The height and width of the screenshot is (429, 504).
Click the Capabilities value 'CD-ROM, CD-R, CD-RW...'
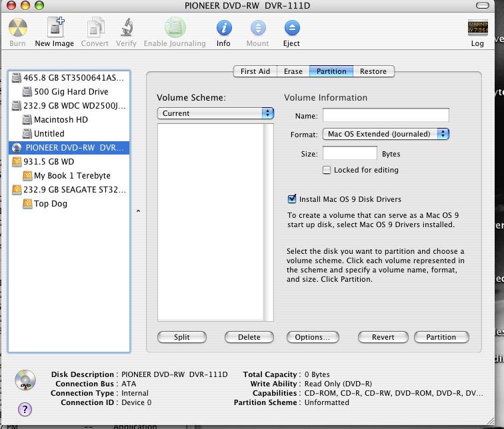coord(394,393)
